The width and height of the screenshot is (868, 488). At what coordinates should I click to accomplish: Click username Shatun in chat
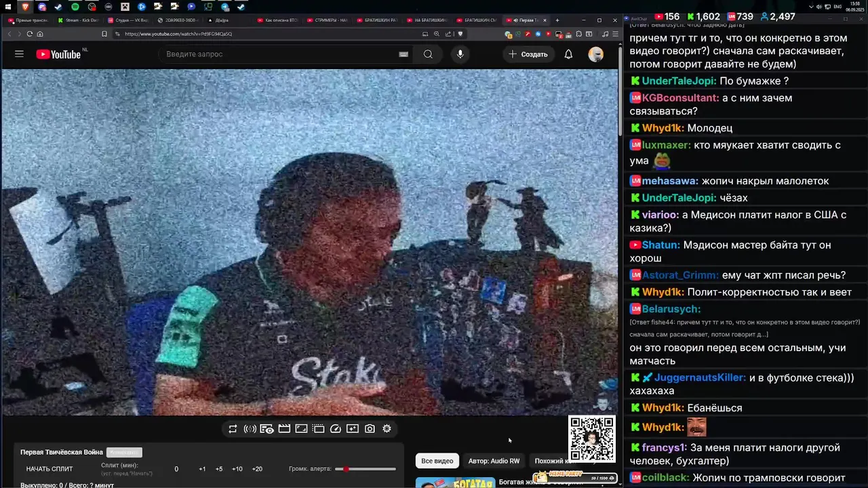(x=660, y=245)
